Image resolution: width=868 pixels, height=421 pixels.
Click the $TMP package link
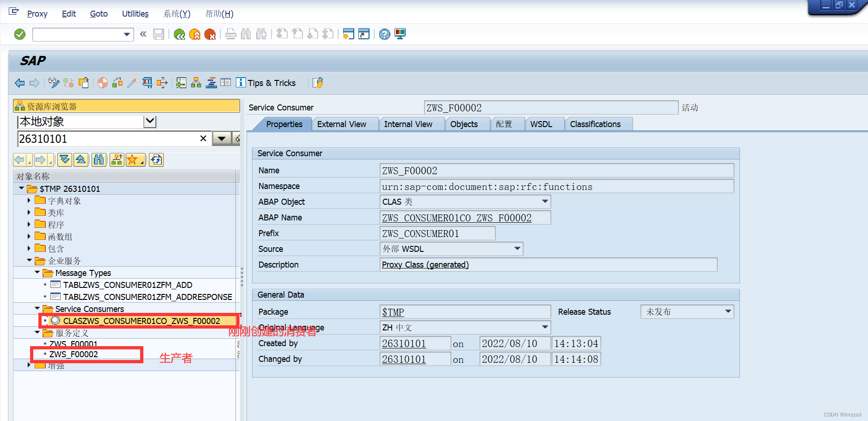pyautogui.click(x=393, y=312)
